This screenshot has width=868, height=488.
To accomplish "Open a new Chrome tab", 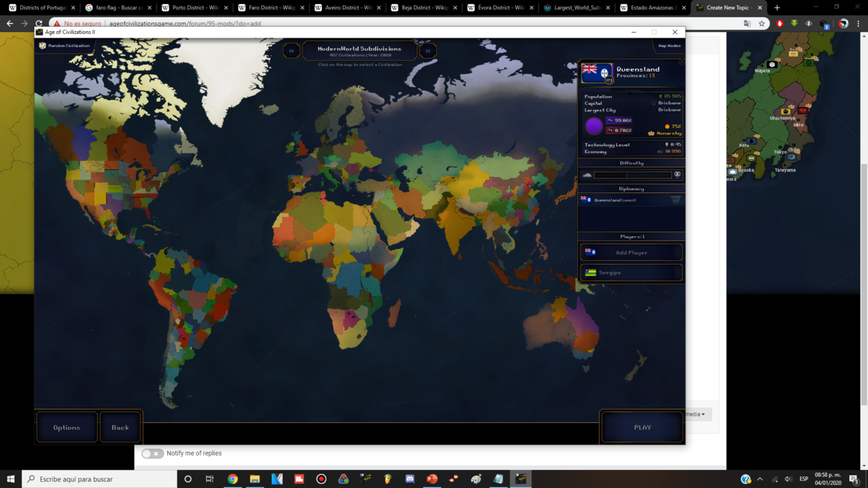I will click(777, 7).
